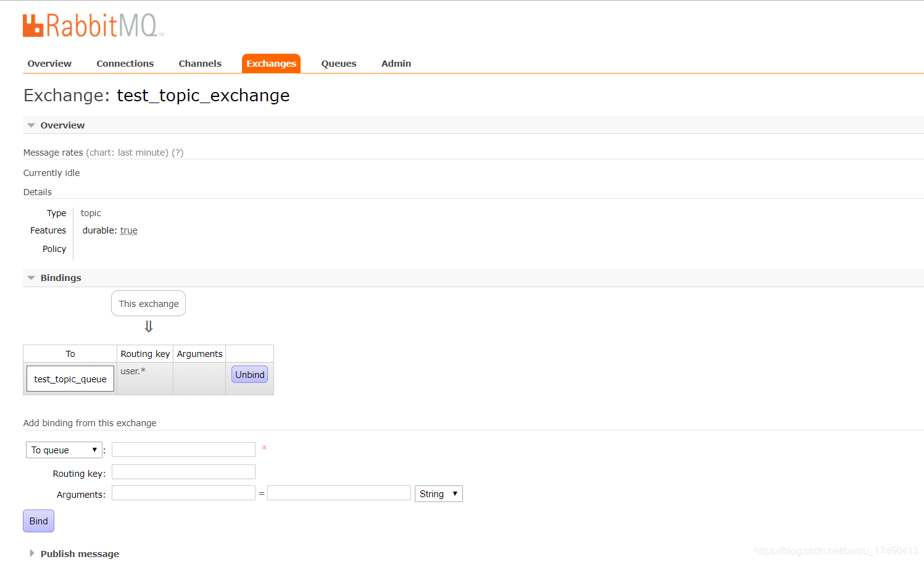Viewport: 924px width, 562px height.
Task: Open the To queue destination dropdown
Action: (64, 450)
